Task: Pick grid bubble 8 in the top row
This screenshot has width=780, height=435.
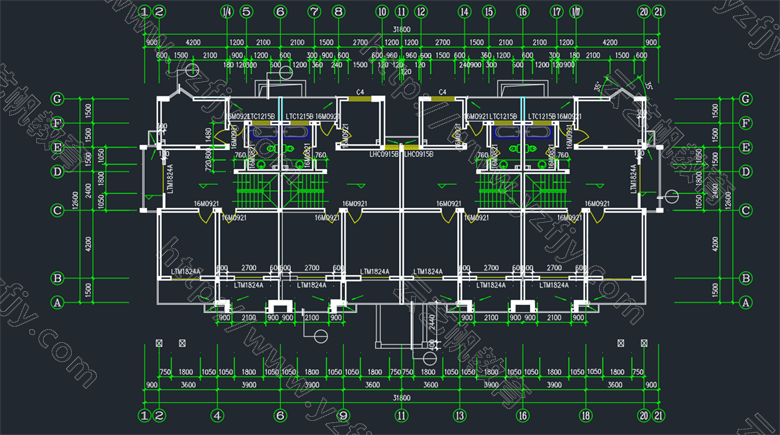Action: pos(338,12)
